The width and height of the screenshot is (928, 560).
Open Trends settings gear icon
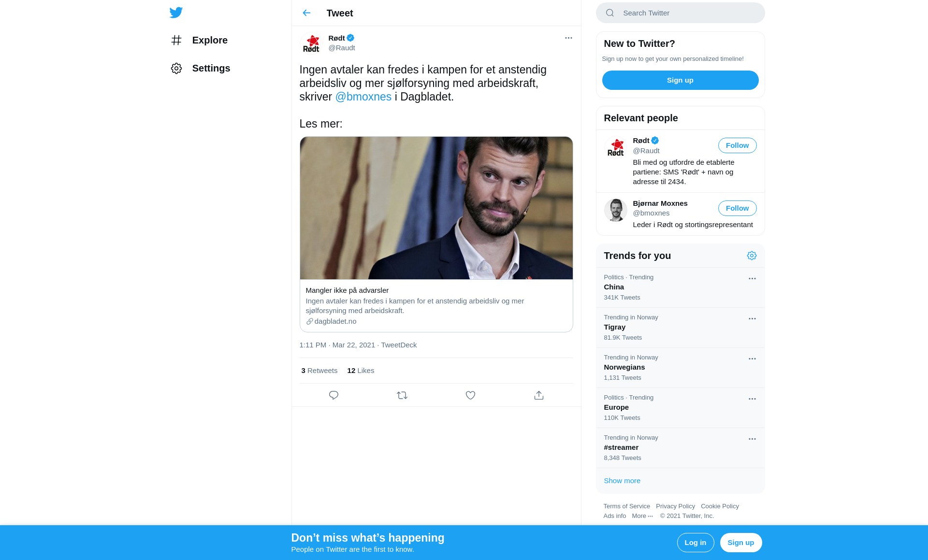(752, 256)
